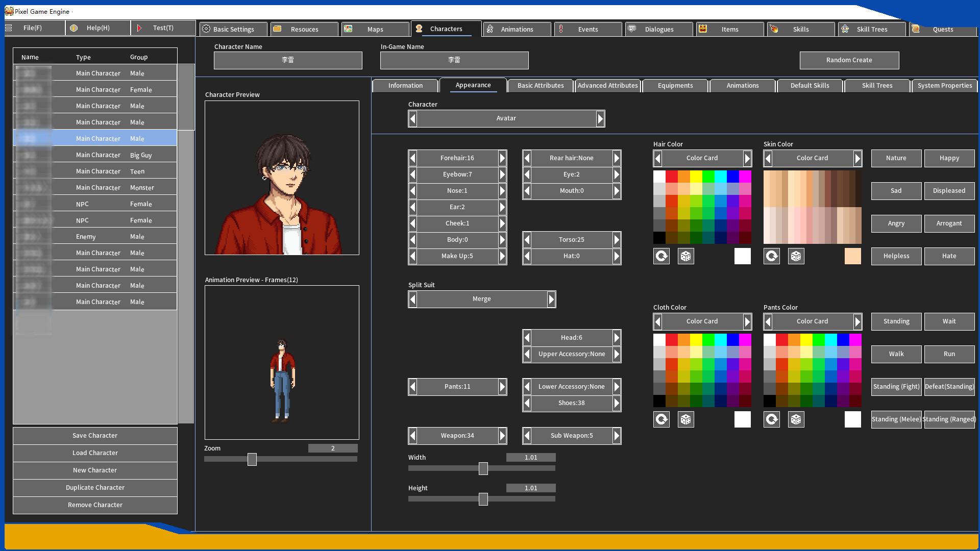Click the speech bubble icon on Dialogues tab
Screen dimensions: 980x551
click(632, 29)
